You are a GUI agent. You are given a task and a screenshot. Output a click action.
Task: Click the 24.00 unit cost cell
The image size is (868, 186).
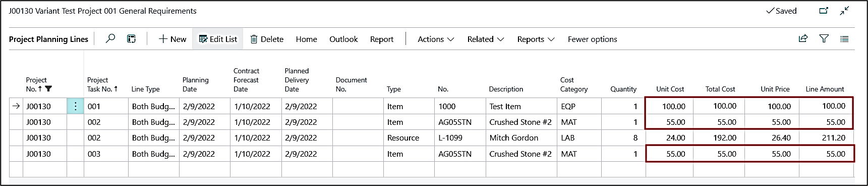pos(669,137)
